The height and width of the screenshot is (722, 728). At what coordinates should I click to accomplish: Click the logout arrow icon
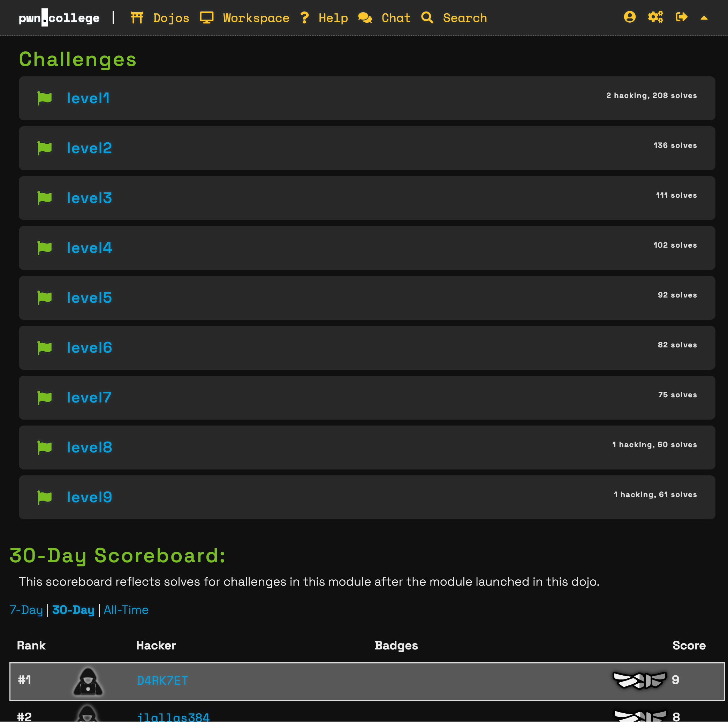681,17
